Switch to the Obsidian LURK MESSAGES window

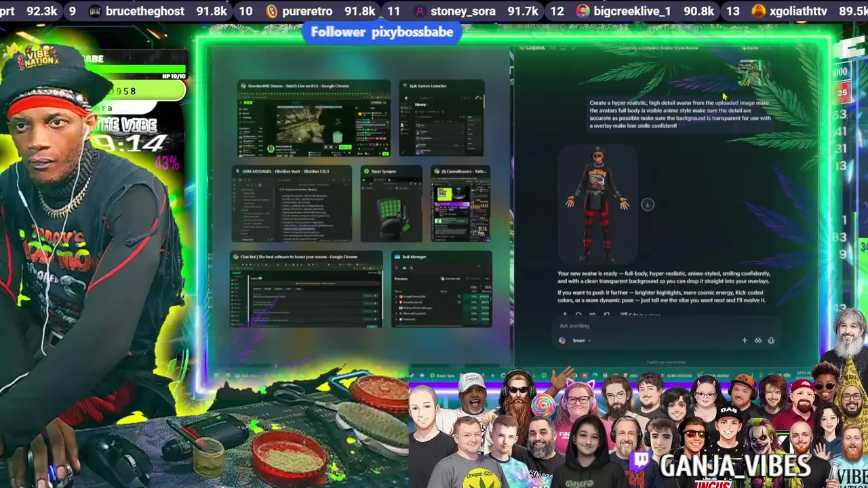[x=292, y=204]
